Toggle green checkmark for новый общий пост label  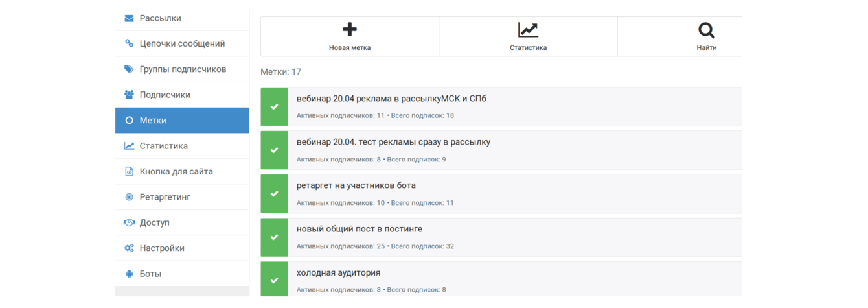(x=274, y=237)
